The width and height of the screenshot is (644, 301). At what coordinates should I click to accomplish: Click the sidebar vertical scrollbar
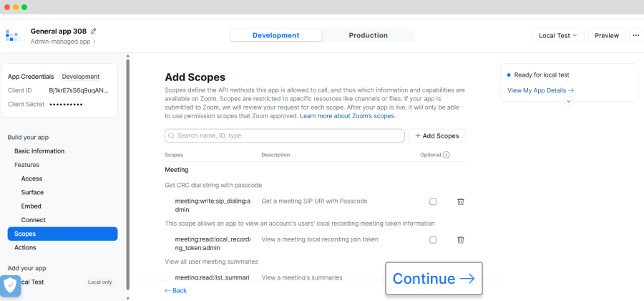click(128, 173)
